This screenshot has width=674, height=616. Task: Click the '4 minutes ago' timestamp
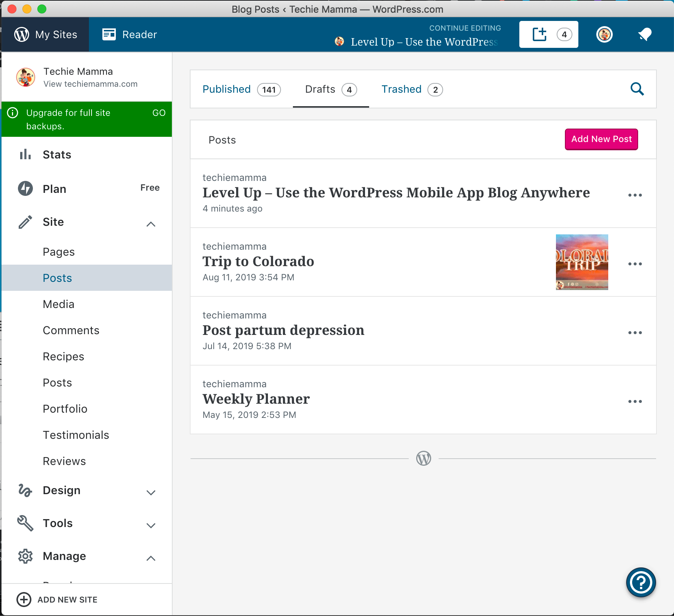[x=232, y=209]
